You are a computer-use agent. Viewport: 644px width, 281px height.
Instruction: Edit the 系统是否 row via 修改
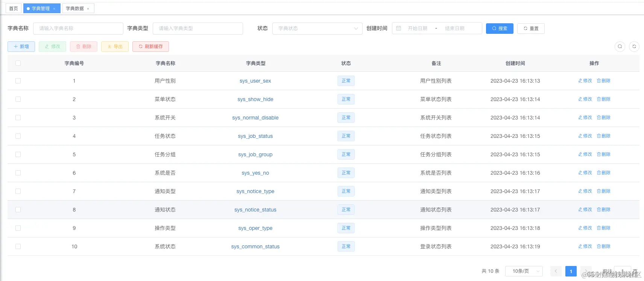point(585,173)
